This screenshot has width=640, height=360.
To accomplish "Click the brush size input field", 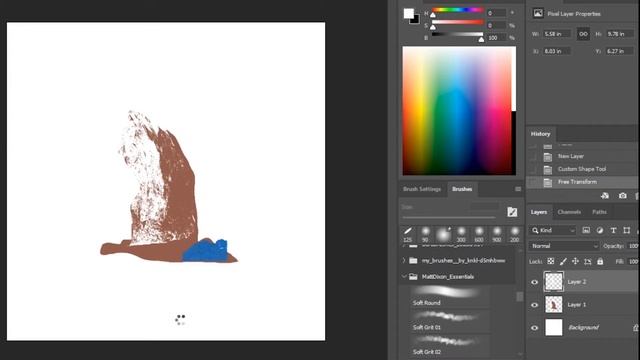I will tap(484, 207).
